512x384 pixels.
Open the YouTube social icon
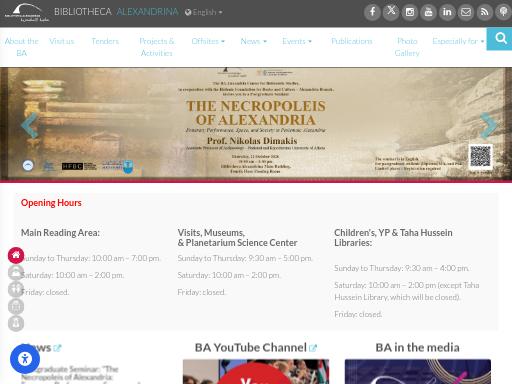pos(428,12)
